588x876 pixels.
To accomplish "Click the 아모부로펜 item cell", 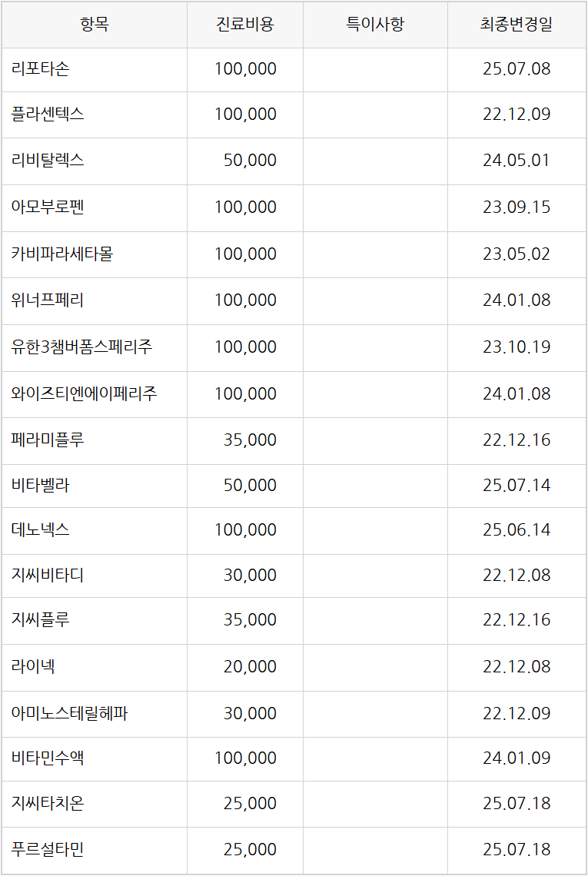I will (x=48, y=207).
